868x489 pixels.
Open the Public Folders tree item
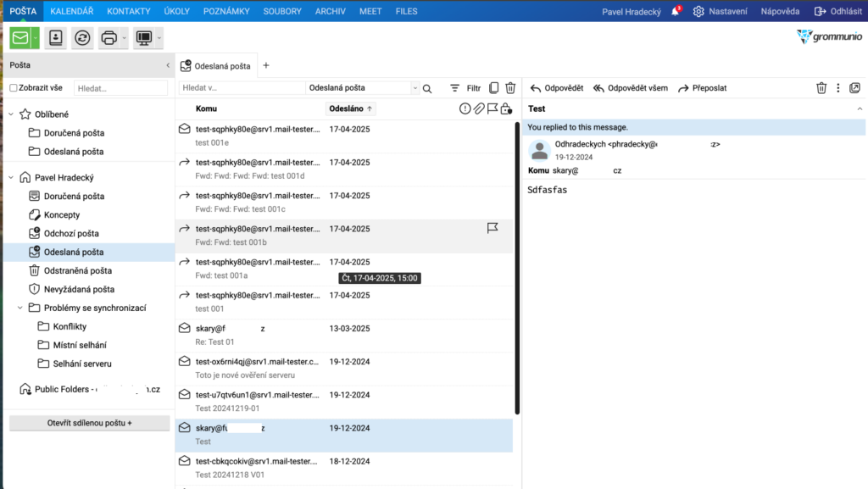click(x=90, y=390)
